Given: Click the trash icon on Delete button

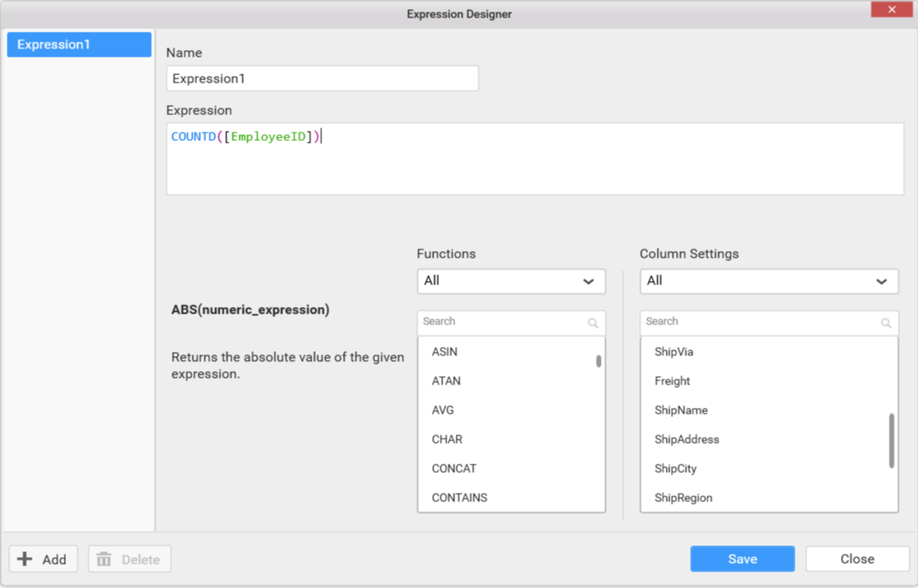Looking at the screenshot, I should (104, 559).
